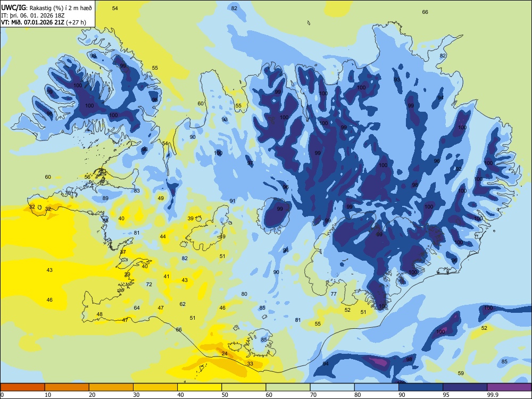Click the map value '48'
The image size is (532, 399).
(99, 314)
